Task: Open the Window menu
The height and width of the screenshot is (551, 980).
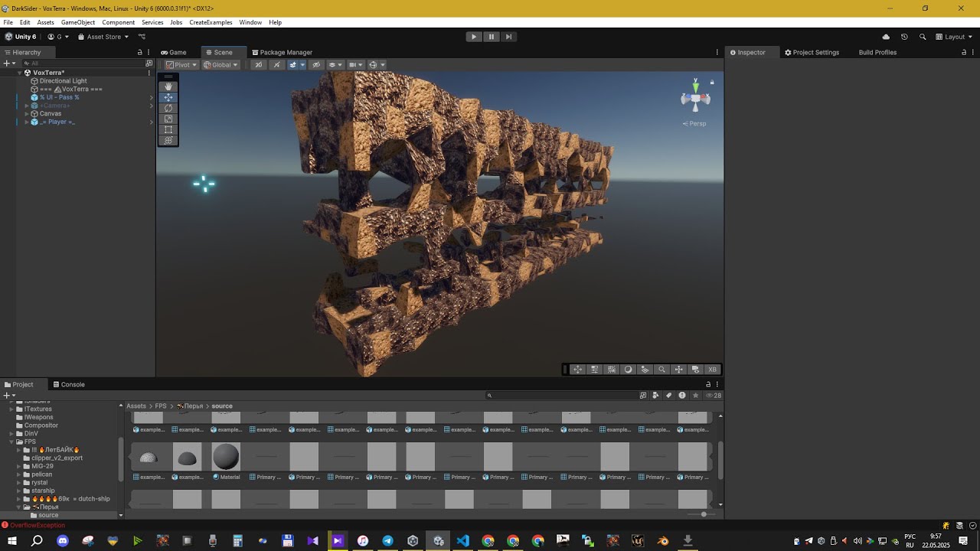Action: 250,22
